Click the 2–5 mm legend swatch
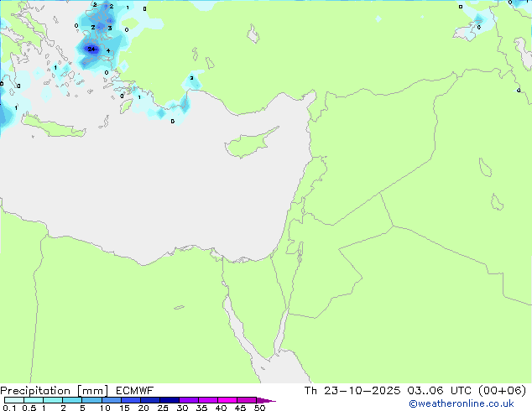The width and height of the screenshot is (532, 411). pos(72,400)
